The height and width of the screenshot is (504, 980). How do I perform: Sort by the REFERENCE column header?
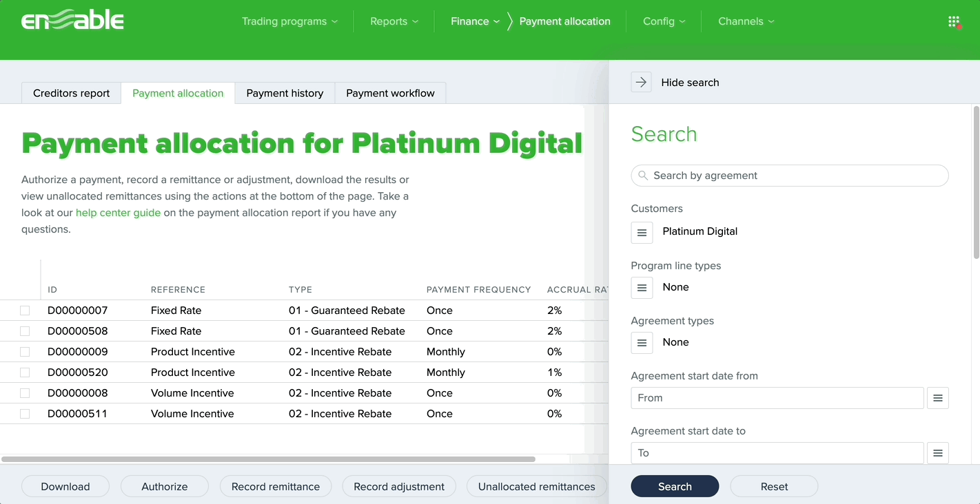[178, 290]
